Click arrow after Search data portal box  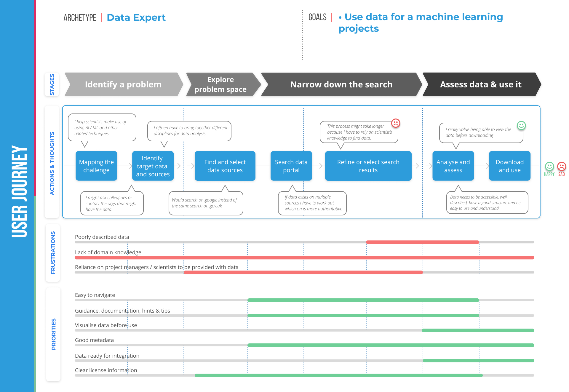[320, 166]
